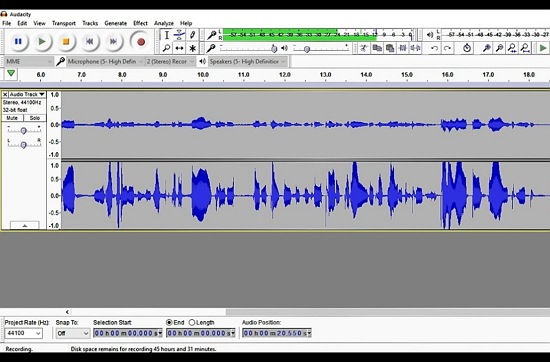Open the View menu

(39, 23)
